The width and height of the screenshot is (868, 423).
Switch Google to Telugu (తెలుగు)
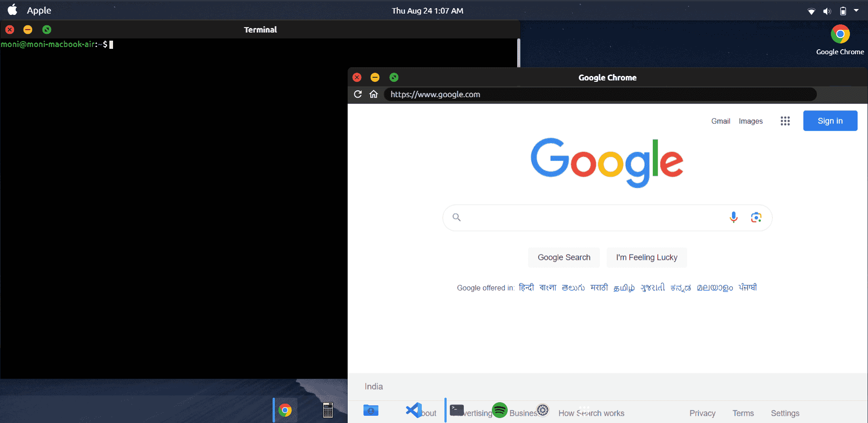(x=573, y=287)
